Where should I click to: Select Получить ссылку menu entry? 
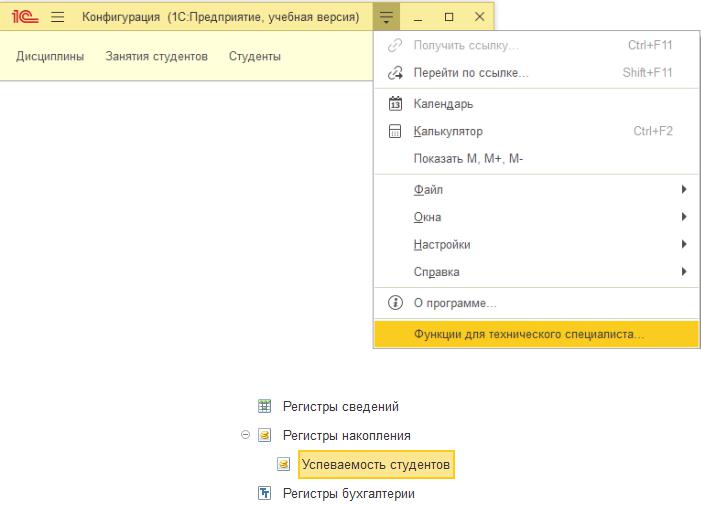point(536,45)
